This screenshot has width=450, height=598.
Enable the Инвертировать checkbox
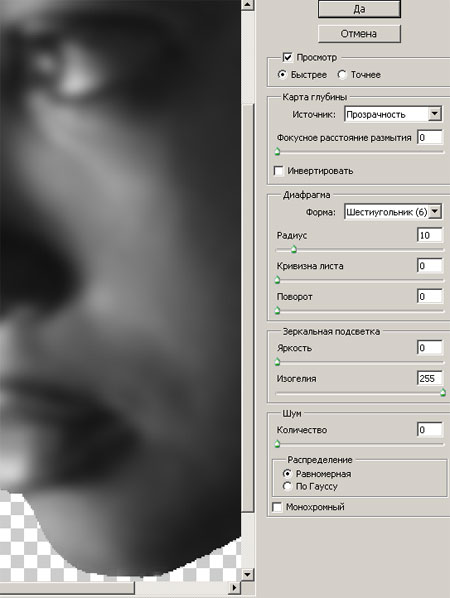(279, 170)
